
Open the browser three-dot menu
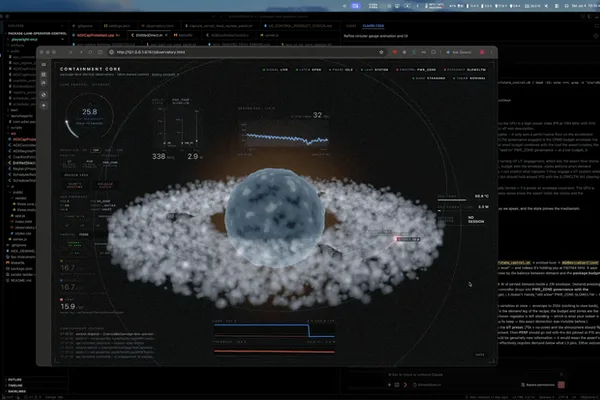pos(492,52)
